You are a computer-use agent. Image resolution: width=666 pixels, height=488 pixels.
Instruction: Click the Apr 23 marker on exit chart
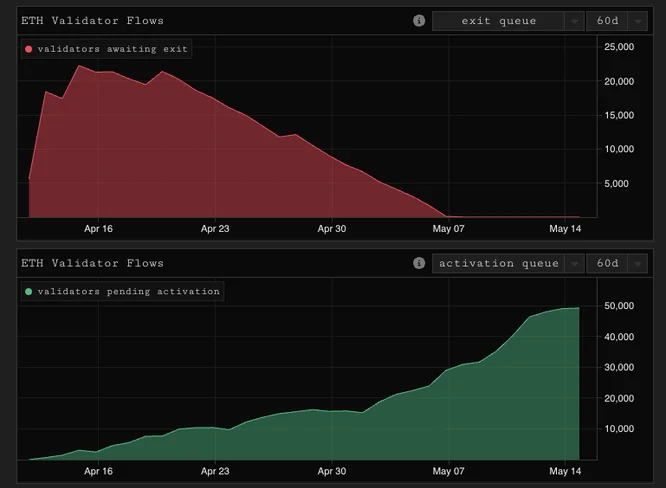click(215, 228)
